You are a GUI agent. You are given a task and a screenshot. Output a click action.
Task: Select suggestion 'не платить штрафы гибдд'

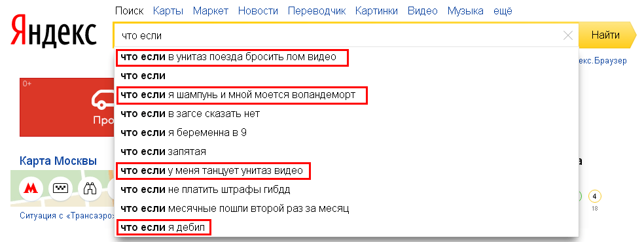click(347, 190)
